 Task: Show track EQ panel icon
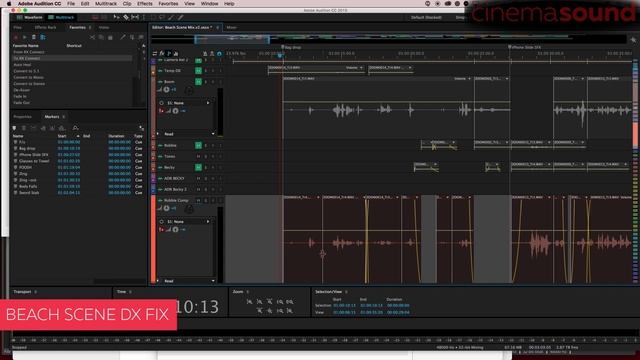[x=176, y=53]
